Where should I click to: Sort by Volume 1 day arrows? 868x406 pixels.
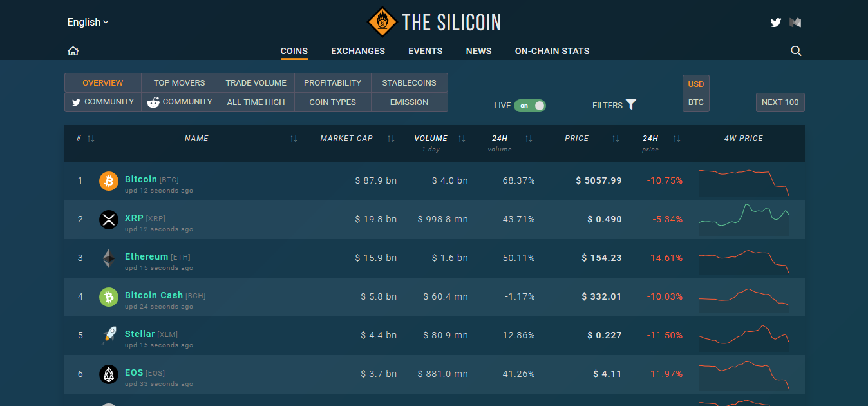click(462, 139)
